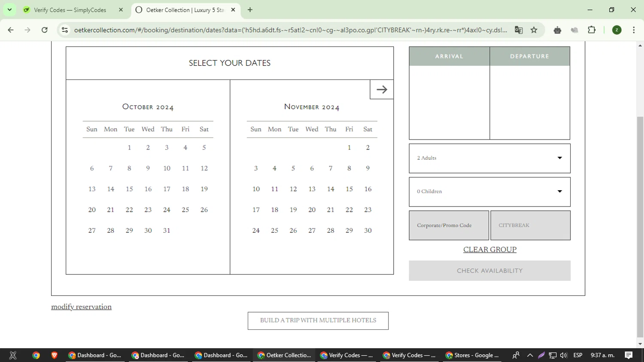
Task: Open the modify reservation link
Action: pos(81,307)
